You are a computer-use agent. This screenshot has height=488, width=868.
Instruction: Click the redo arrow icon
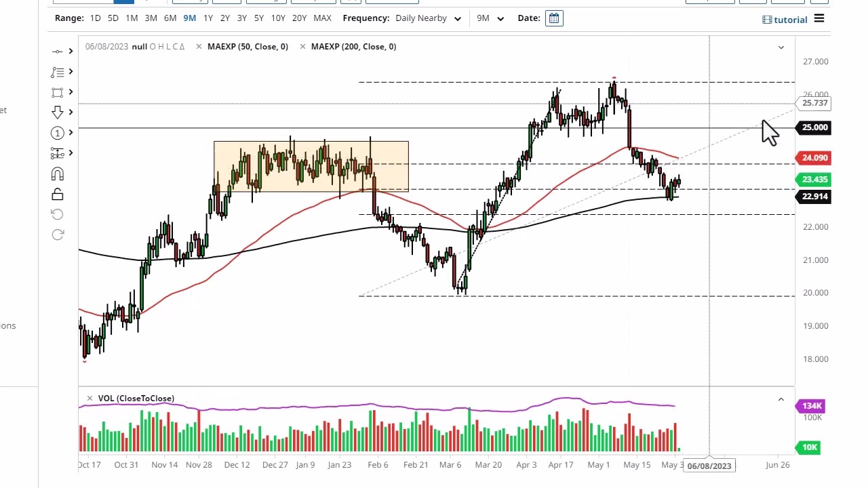pos(58,235)
